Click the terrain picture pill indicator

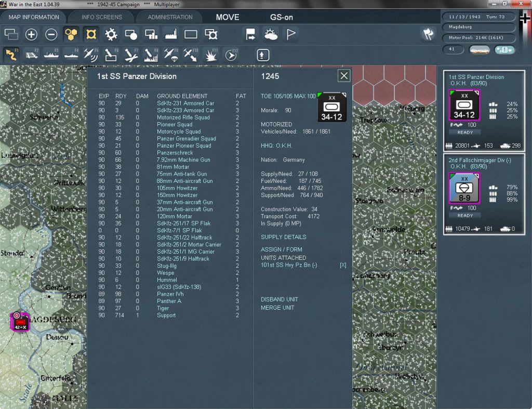pyautogui.click(x=479, y=50)
